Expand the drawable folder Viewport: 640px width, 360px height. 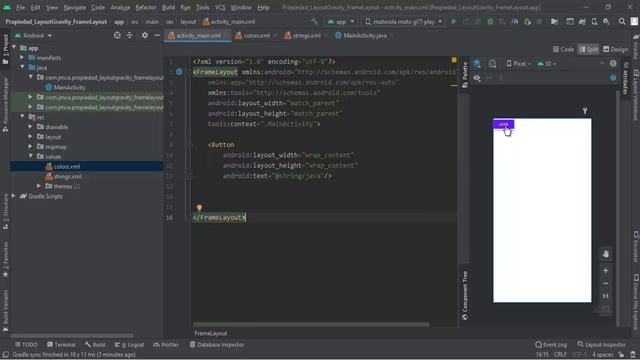pyautogui.click(x=31, y=127)
